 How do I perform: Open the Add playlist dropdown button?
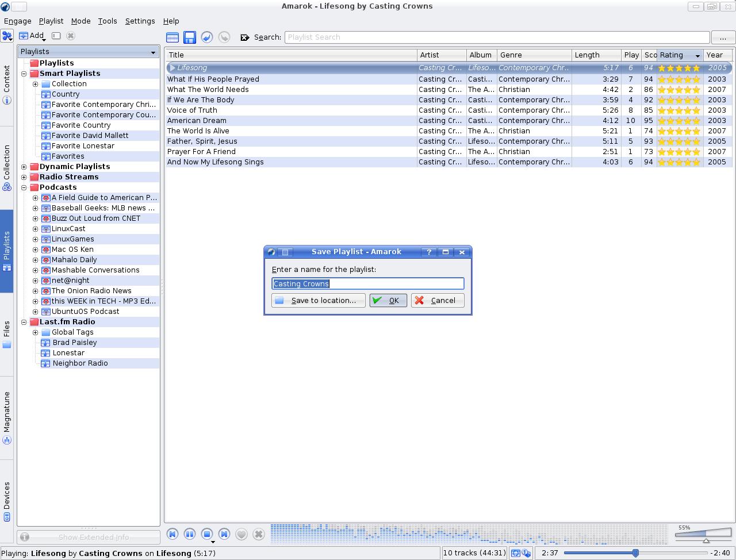(x=32, y=36)
